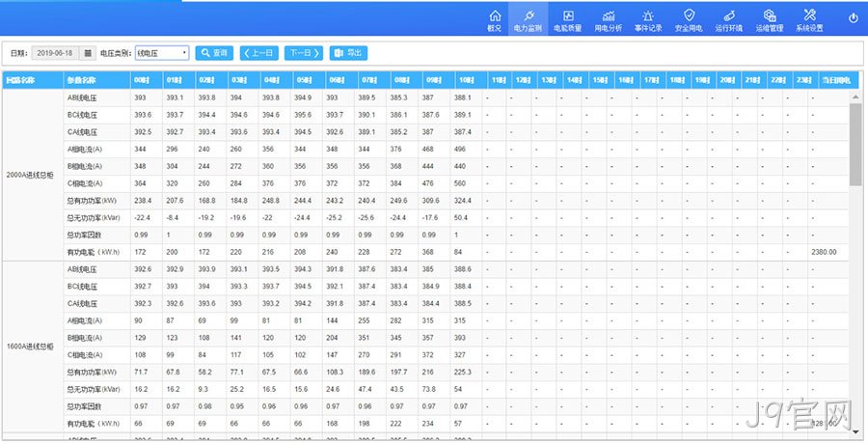
Task: Click the vertical scrollbar thumb of table
Action: [x=855, y=144]
